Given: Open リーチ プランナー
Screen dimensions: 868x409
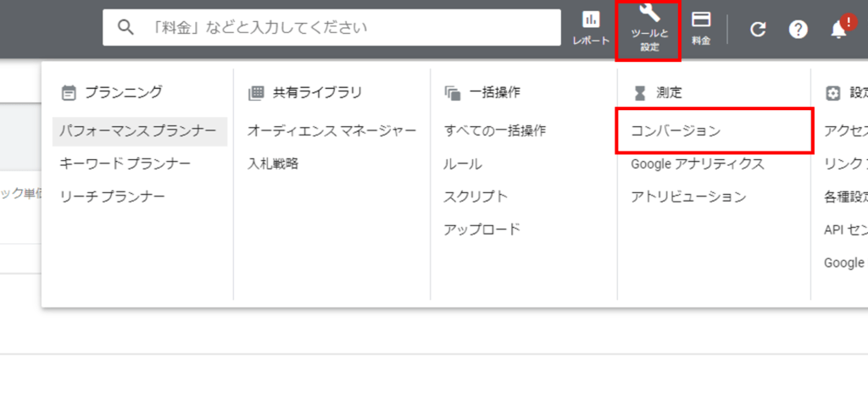Looking at the screenshot, I should (113, 196).
